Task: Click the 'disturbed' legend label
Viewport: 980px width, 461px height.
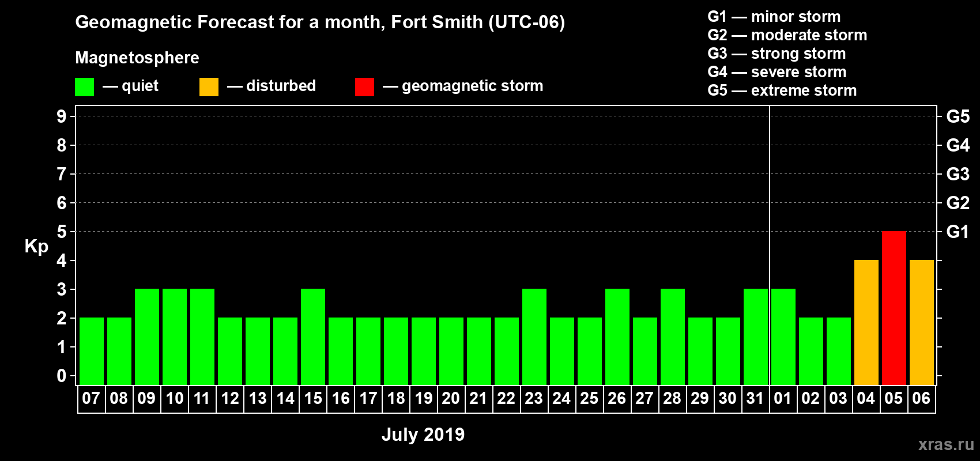Action: (281, 86)
